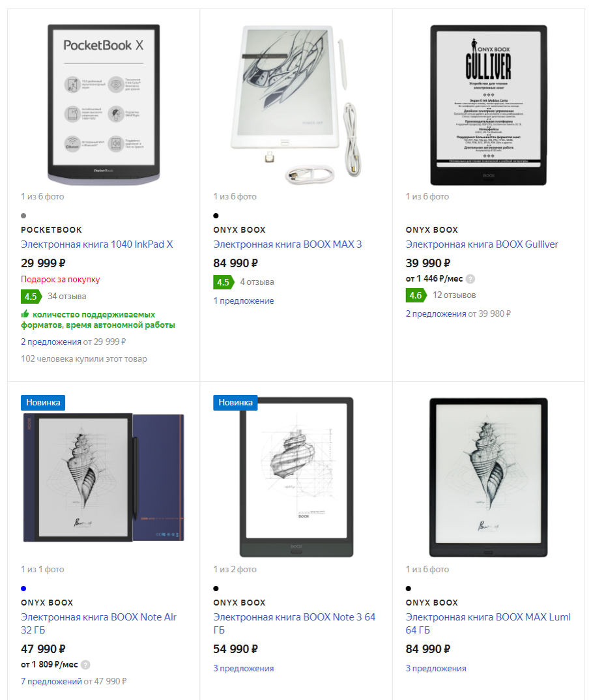Click the installment help icon for Note Air
Screen dimensions: 591x700
point(85,665)
